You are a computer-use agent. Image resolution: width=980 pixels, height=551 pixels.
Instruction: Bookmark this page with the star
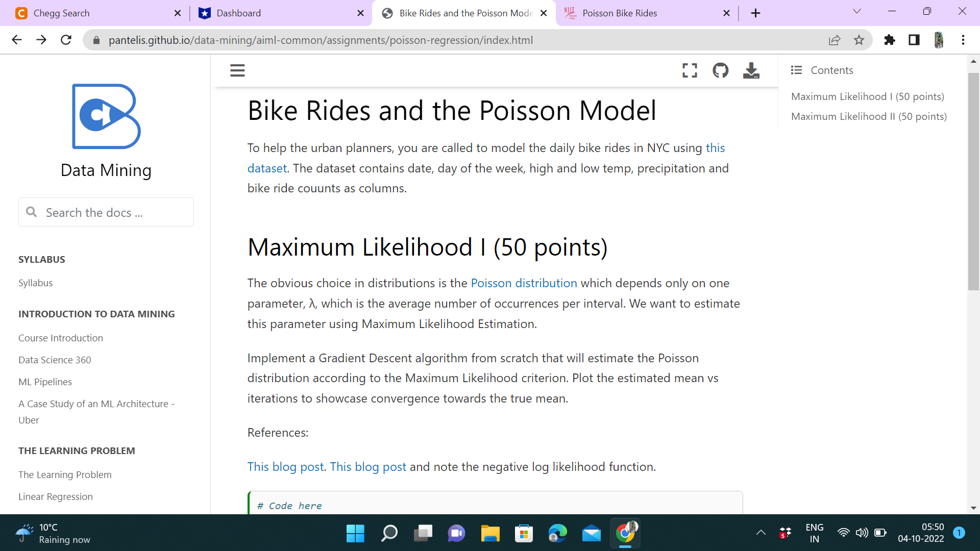[860, 40]
